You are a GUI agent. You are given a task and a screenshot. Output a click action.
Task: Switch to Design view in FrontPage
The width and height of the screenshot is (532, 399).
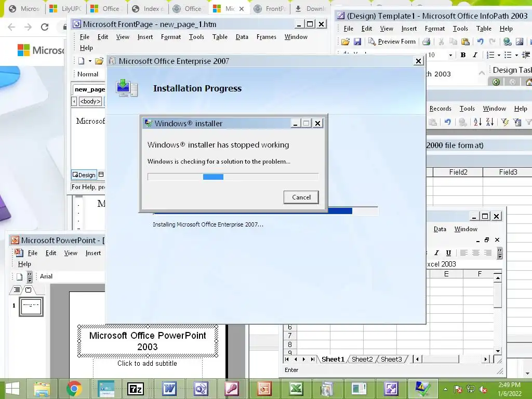[x=84, y=175]
